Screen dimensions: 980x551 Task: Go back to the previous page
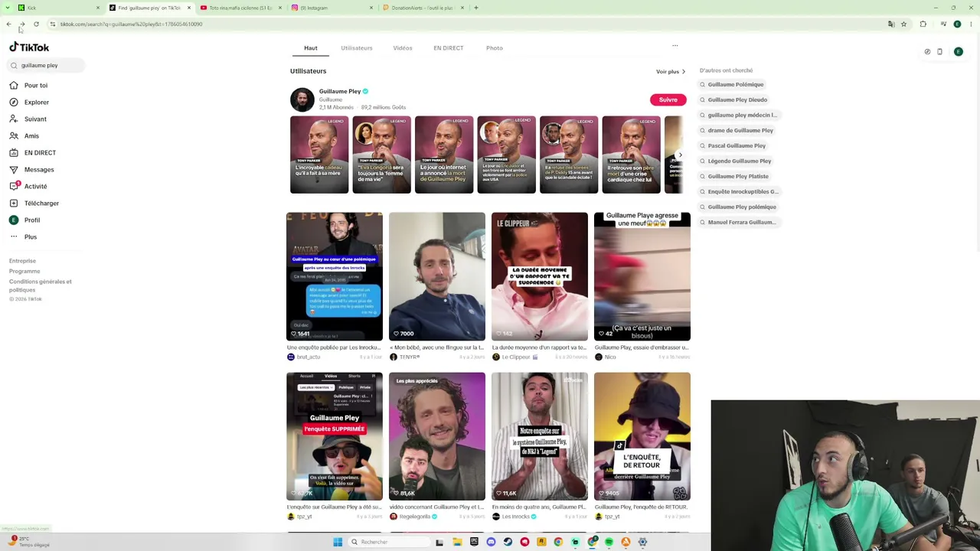[x=8, y=24]
